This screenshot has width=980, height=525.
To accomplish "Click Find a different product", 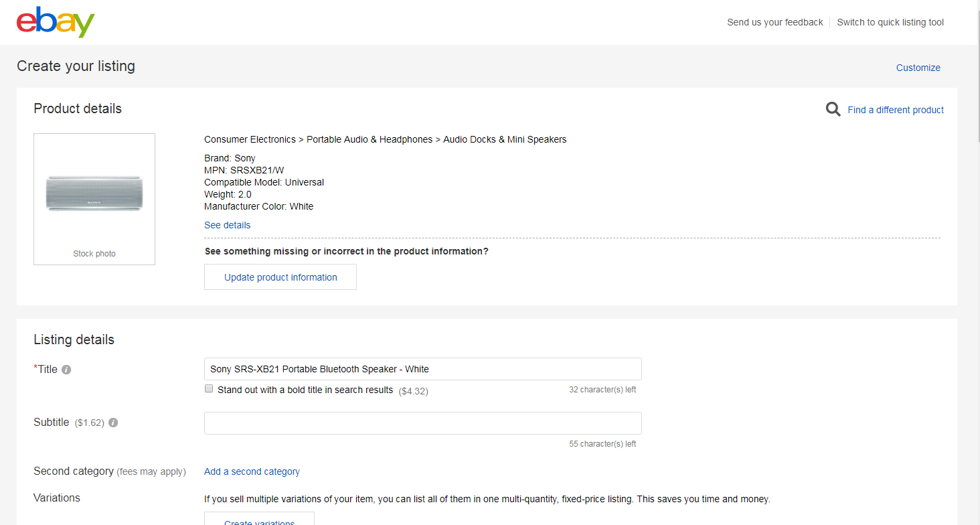I will 896,110.
